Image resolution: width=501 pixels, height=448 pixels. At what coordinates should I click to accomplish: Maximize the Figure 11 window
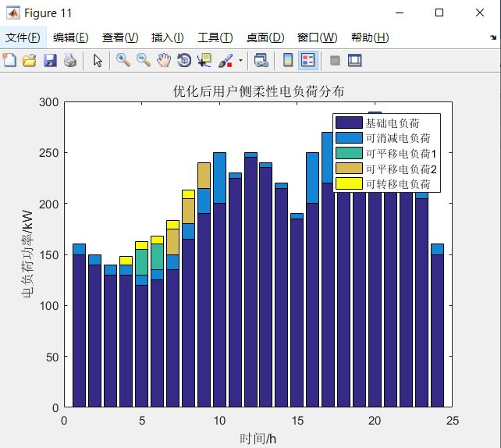click(439, 12)
